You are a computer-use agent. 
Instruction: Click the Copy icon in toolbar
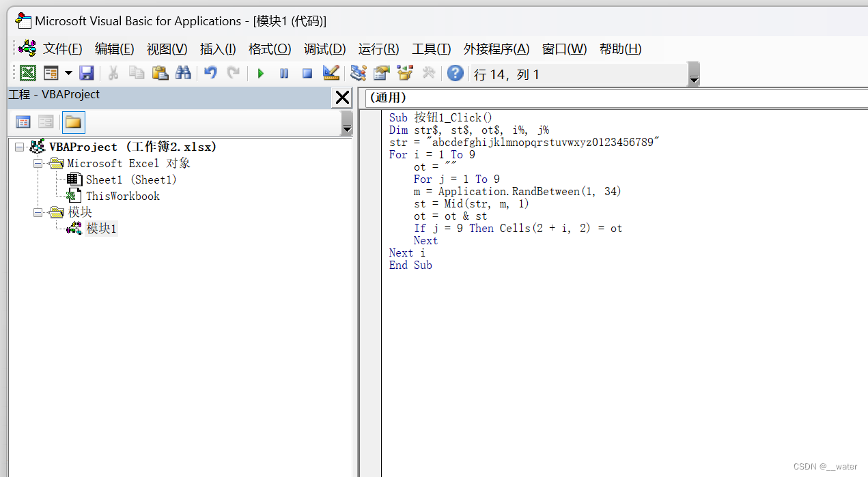(x=137, y=73)
